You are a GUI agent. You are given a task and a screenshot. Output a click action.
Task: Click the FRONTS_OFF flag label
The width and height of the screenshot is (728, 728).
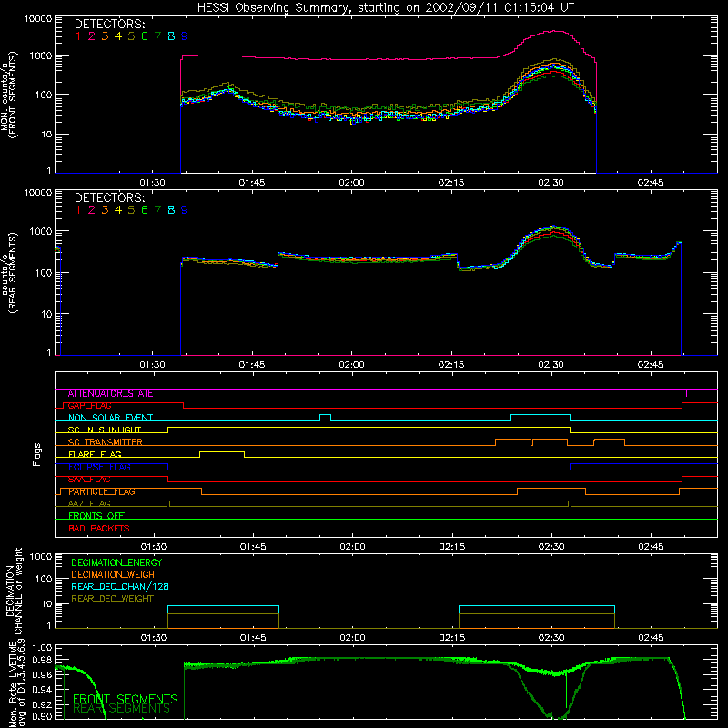(96, 516)
